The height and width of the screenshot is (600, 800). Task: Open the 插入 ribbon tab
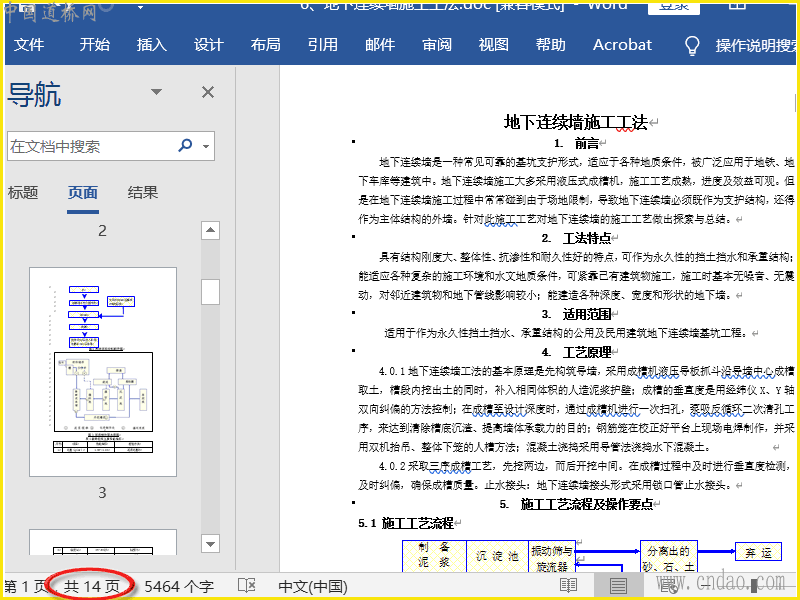pyautogui.click(x=152, y=45)
